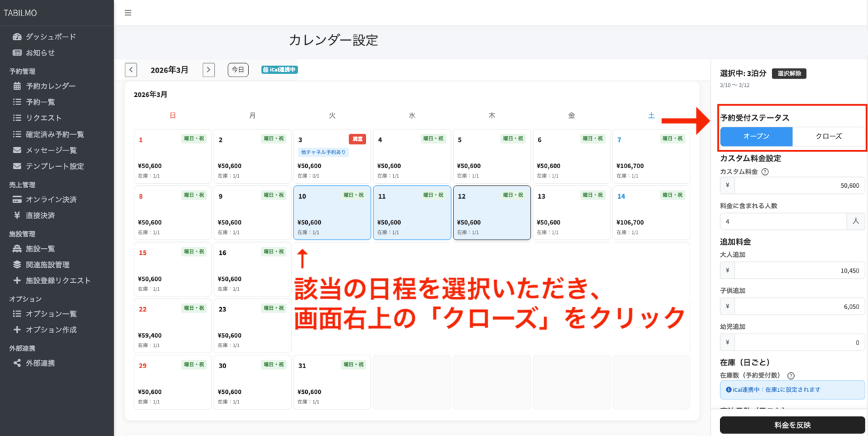Open the ダッシュボード dashboard icon

tap(17, 37)
